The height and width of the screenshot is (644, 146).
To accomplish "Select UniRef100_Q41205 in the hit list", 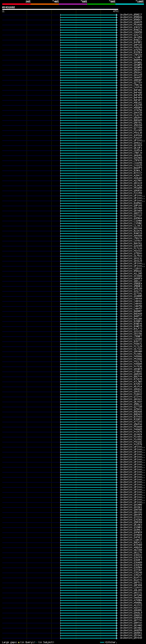I will point(131,75).
